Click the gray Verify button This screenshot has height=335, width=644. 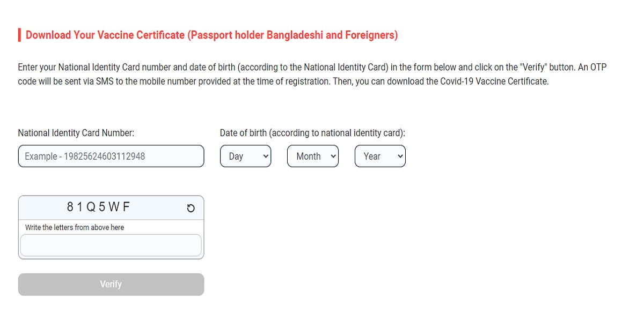[x=111, y=285]
